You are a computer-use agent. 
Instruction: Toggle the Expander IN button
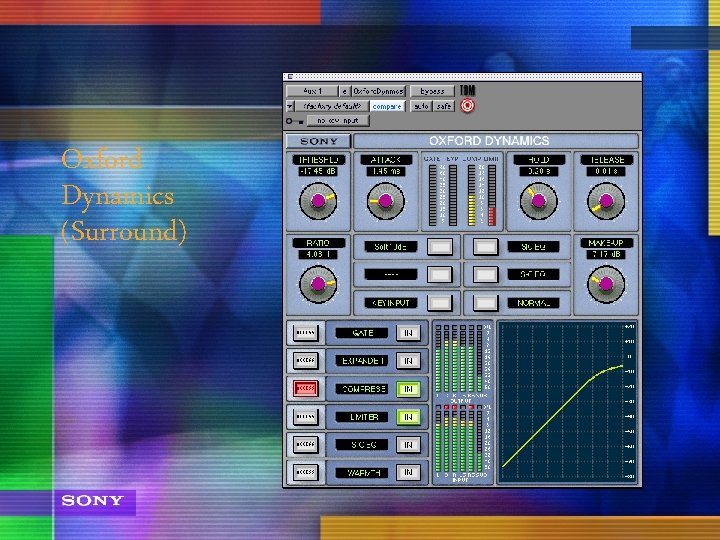(408, 361)
